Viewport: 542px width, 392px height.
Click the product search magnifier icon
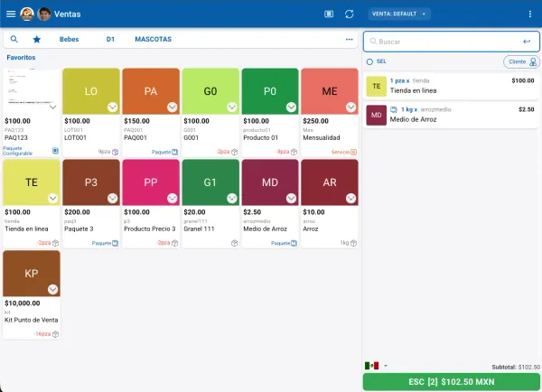pos(14,40)
